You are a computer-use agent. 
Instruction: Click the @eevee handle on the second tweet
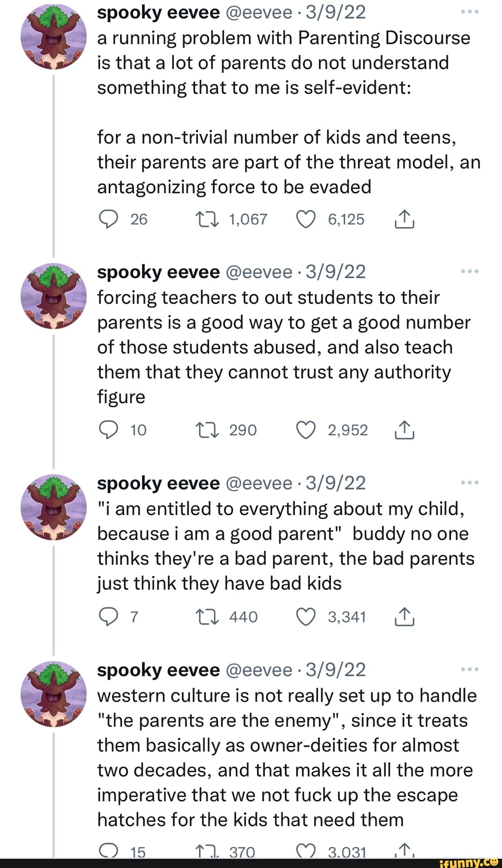(259, 273)
